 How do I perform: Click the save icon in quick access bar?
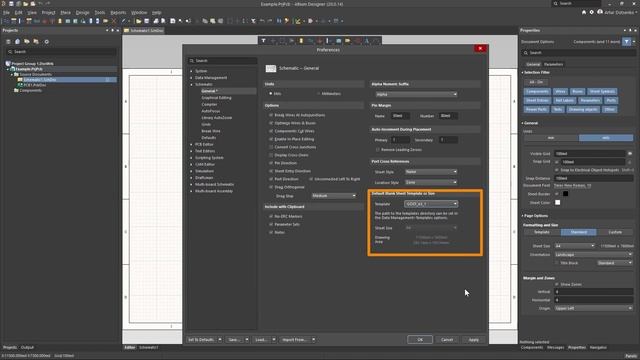[x=11, y=4]
